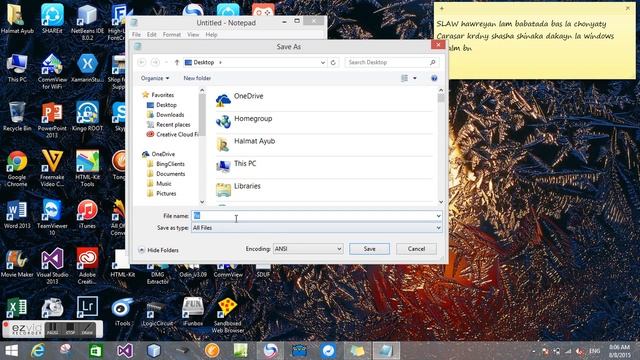Open the Save as type dropdown
The height and width of the screenshot is (360, 640).
click(317, 228)
